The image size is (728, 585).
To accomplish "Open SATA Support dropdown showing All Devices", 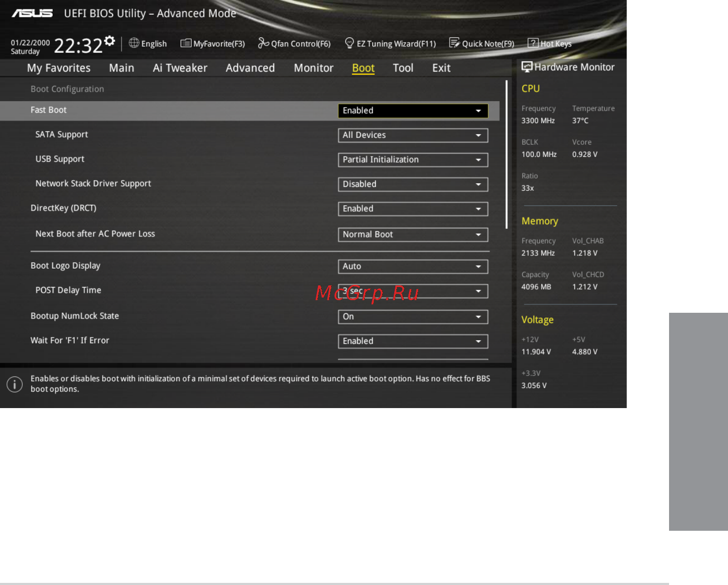I will (x=413, y=135).
